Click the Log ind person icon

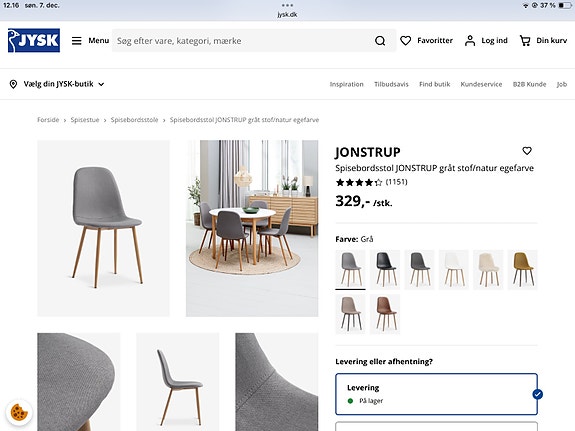point(470,40)
